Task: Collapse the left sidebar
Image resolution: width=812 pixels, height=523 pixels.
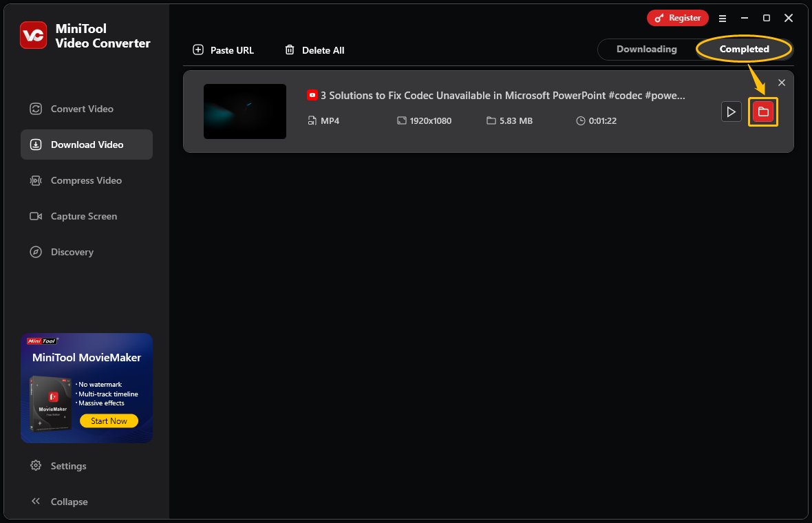Action: (x=59, y=501)
